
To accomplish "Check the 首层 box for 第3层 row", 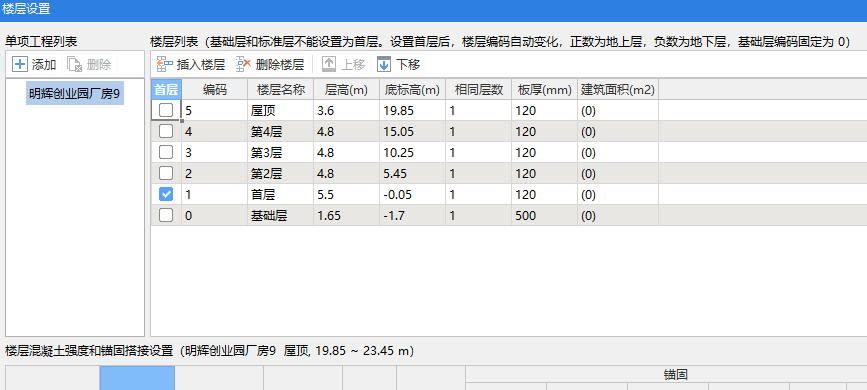I will pyautogui.click(x=166, y=152).
